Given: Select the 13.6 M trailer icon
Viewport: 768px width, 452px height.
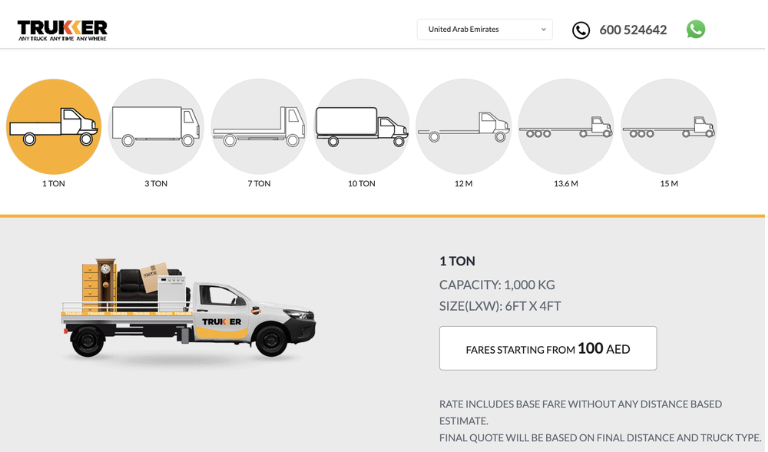Looking at the screenshot, I should [566, 126].
